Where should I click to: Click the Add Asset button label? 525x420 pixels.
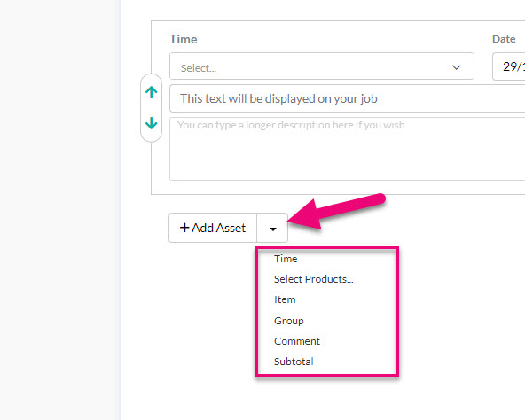click(219, 228)
